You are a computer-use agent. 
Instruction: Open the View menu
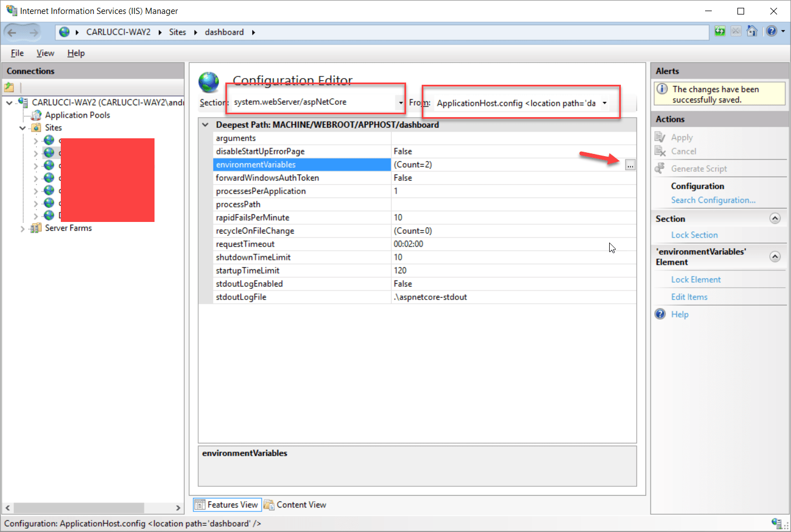(45, 53)
